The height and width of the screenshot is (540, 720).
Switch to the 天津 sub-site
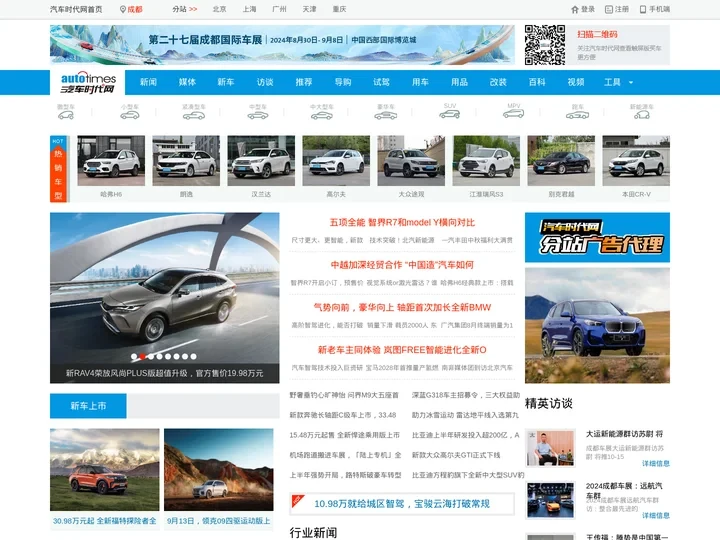309,9
